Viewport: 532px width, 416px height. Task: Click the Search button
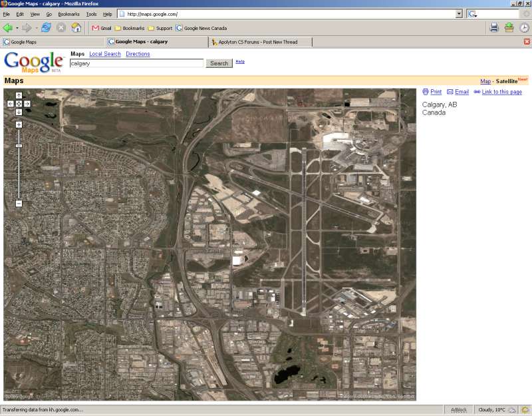[x=219, y=63]
